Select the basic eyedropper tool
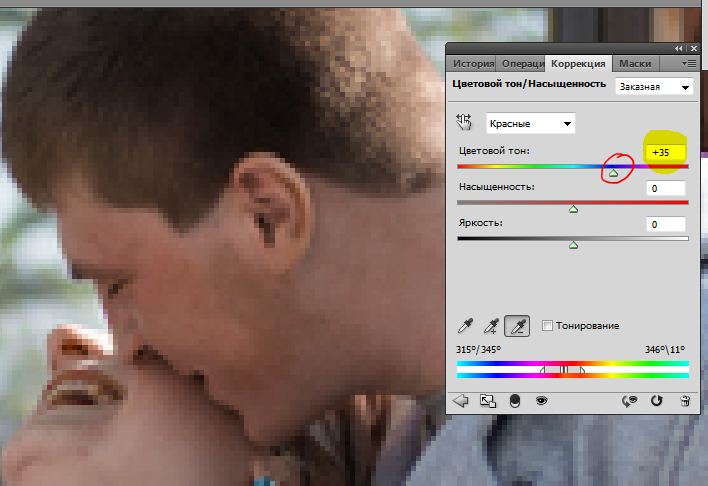The width and height of the screenshot is (708, 486). (x=465, y=325)
